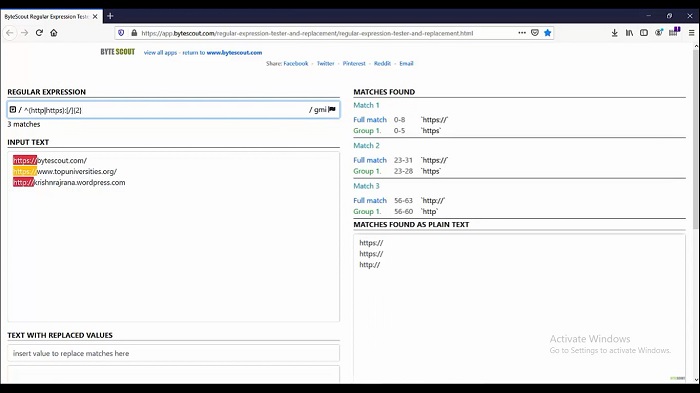The height and width of the screenshot is (393, 700).
Task: Click the 'Match 3' heading
Action: tap(367, 186)
